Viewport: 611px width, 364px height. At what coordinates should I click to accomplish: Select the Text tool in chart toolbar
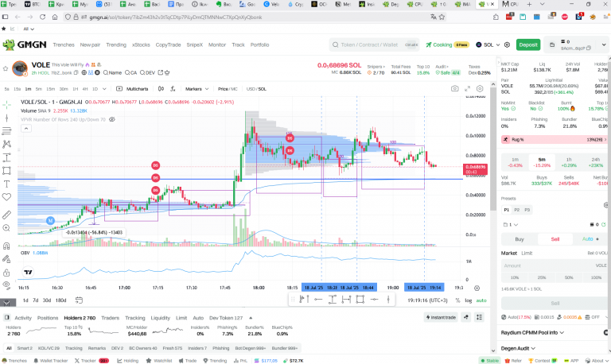coord(6,184)
